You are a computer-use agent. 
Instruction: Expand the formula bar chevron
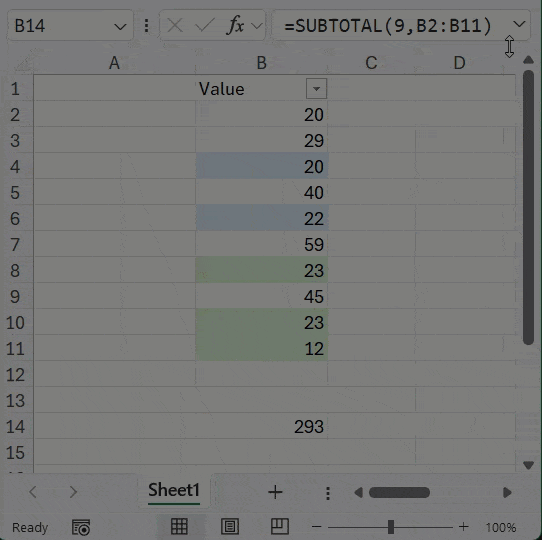coord(519,24)
